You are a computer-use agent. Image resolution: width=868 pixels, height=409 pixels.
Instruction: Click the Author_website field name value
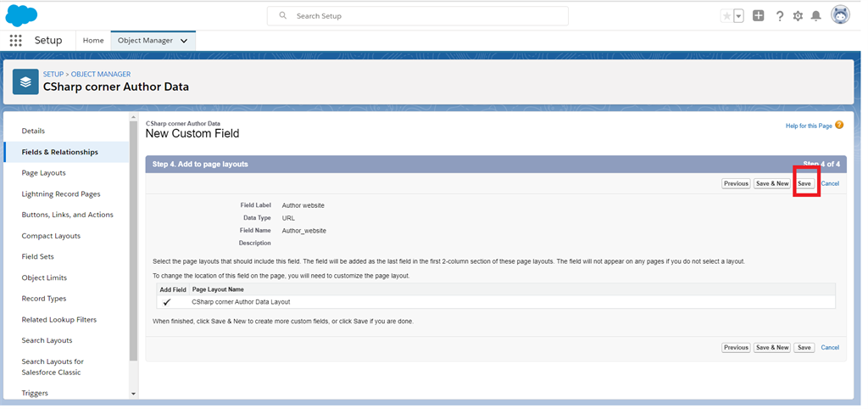pyautogui.click(x=304, y=231)
